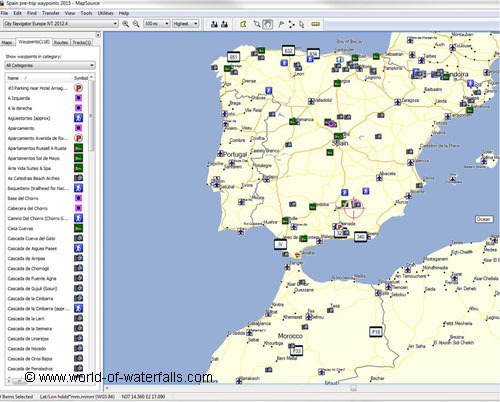Select the Distance/Bearing ruler tool
This screenshot has height=402, width=500.
315,24
